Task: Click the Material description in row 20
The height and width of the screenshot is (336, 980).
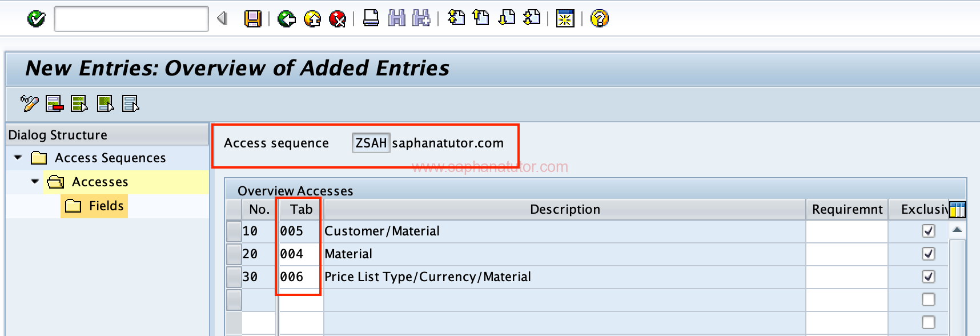Action: point(348,254)
